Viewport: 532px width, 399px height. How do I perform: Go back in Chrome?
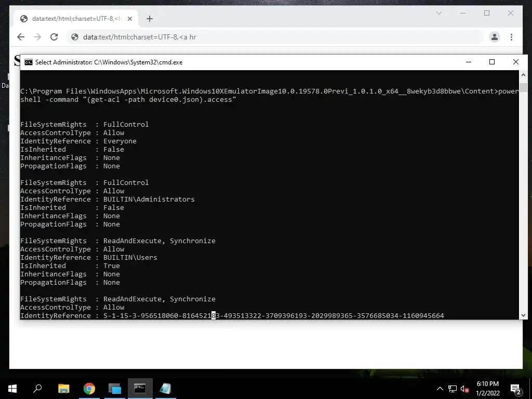21,37
